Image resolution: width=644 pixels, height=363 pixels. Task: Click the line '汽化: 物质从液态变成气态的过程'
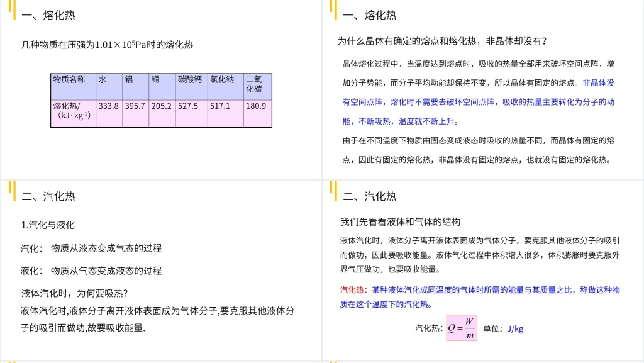(x=91, y=248)
